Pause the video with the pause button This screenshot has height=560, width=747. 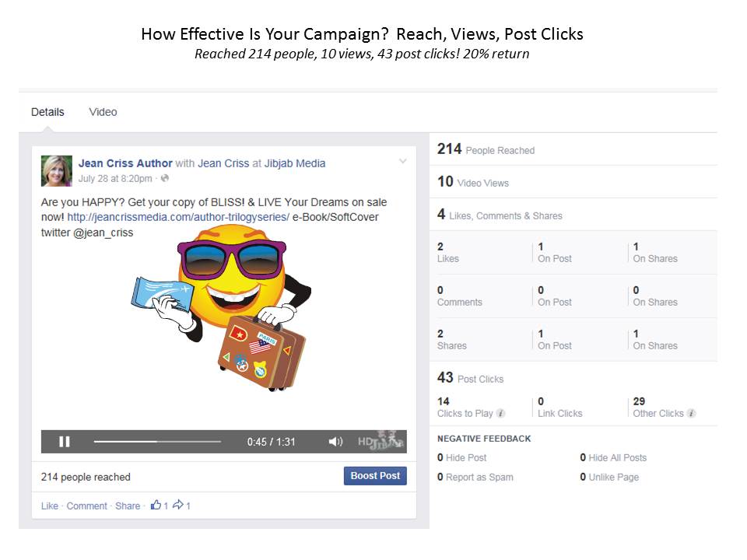pyautogui.click(x=65, y=442)
